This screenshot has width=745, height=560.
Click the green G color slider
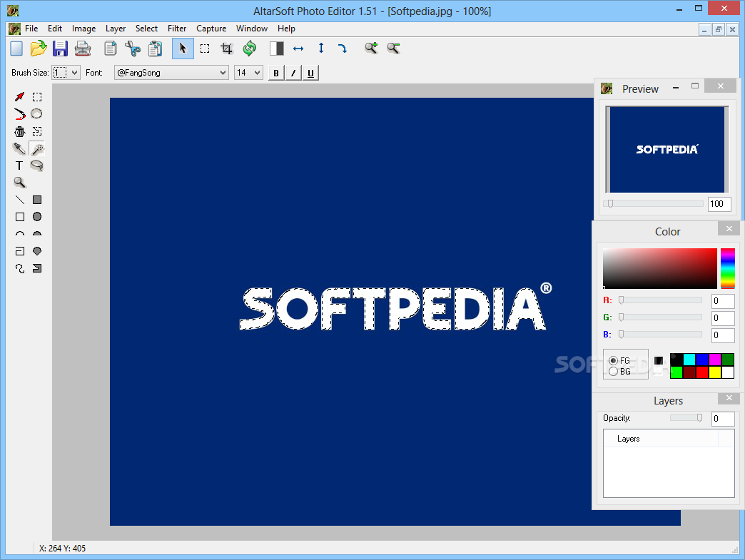coord(660,317)
